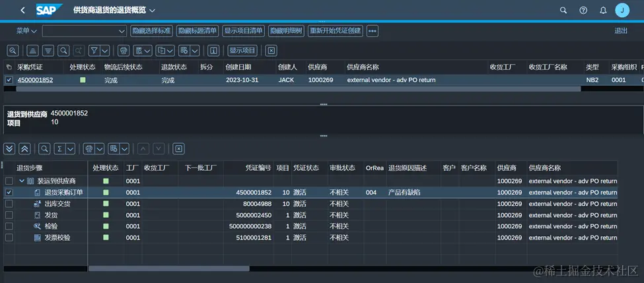Click the sum Σ icon in lower toolbar
This screenshot has width=644, height=283.
[x=60, y=148]
